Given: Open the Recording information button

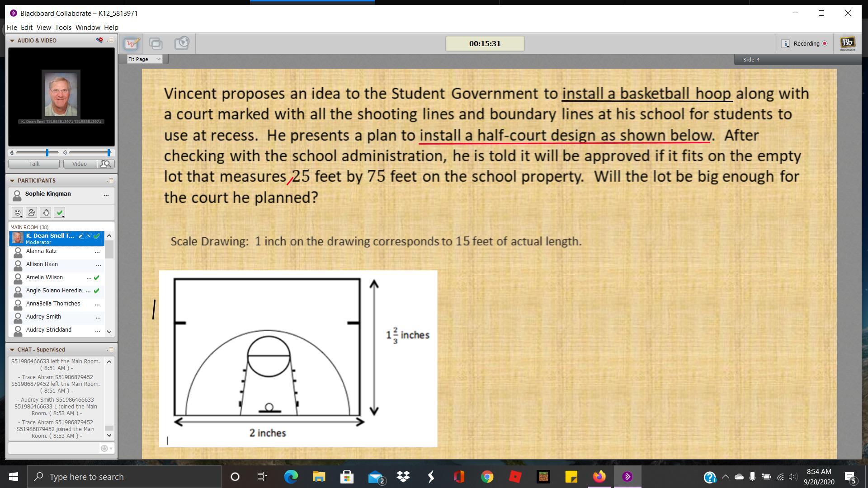Looking at the screenshot, I should (x=786, y=44).
